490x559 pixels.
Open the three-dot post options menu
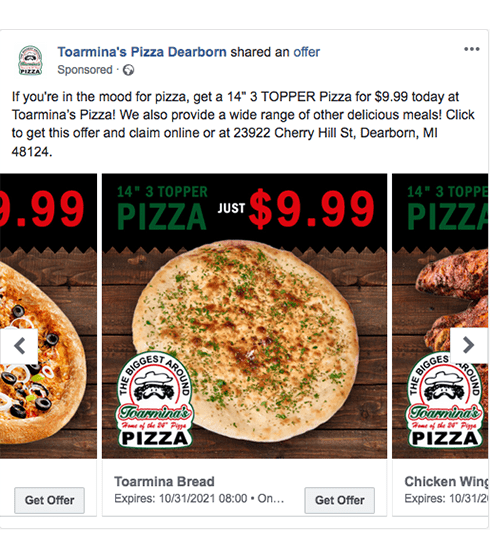pyautogui.click(x=471, y=49)
